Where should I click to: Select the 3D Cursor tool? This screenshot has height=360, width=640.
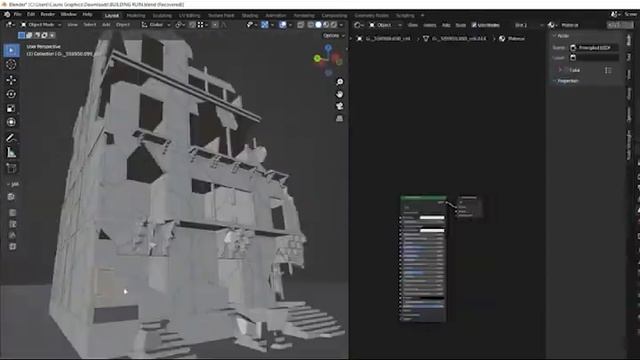click(x=11, y=64)
